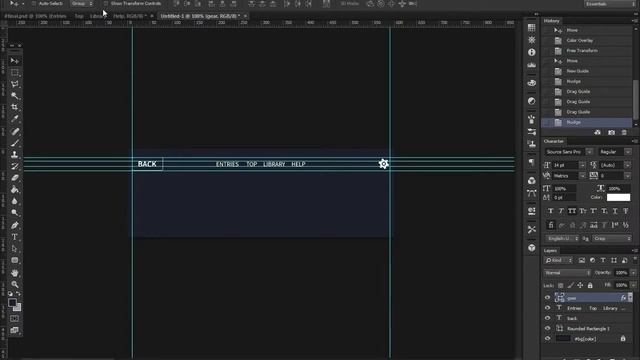Select the Magic Wand tool
The width and height of the screenshot is (640, 360).
(x=15, y=96)
